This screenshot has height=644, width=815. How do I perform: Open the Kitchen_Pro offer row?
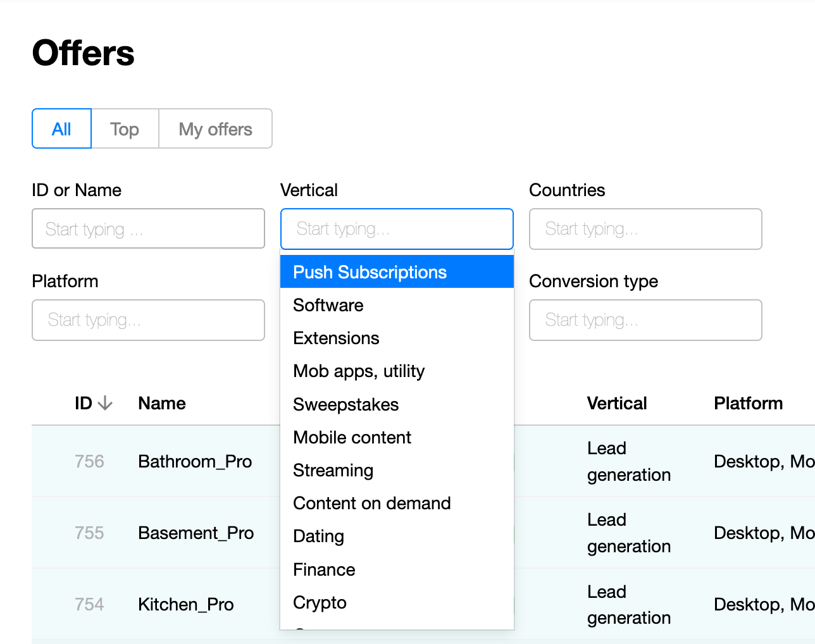[186, 604]
